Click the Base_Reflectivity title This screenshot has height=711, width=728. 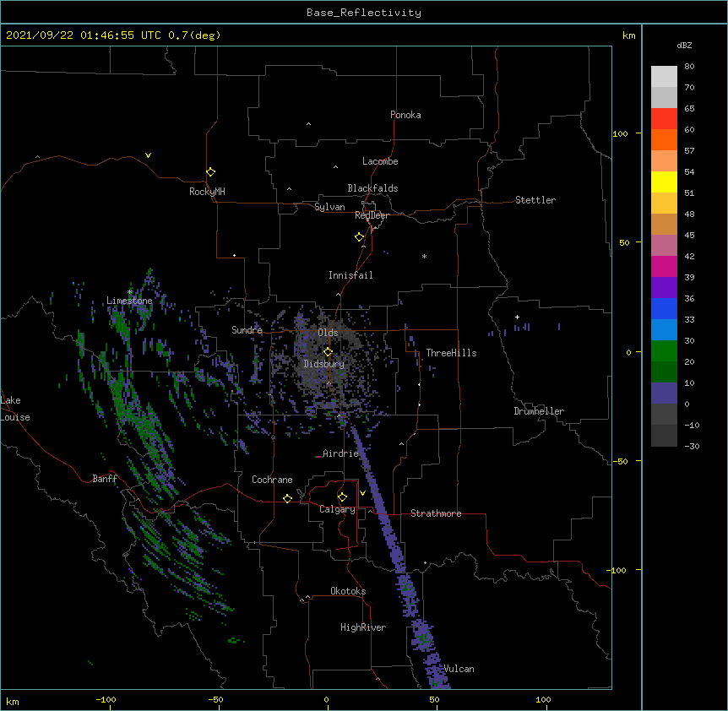(364, 13)
